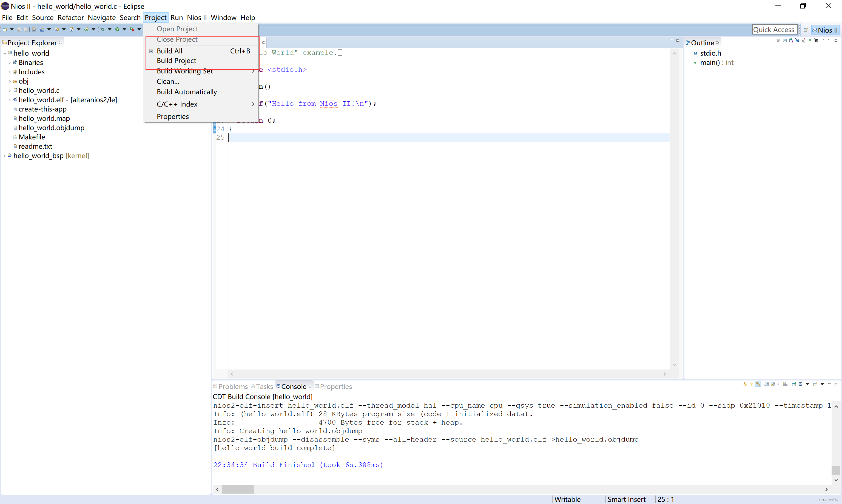Click the New C/C++ Source Folder icon
Image resolution: width=842 pixels, height=504 pixels.
point(57,30)
